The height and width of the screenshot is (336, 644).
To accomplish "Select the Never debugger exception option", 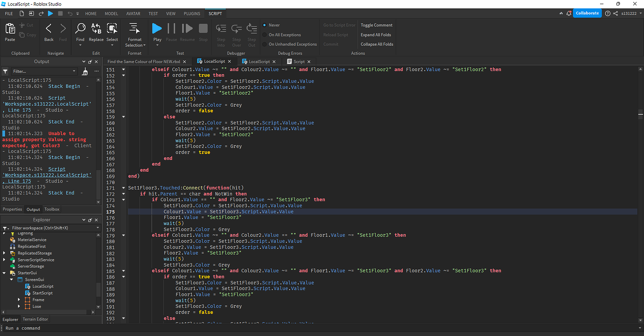I will (x=266, y=25).
